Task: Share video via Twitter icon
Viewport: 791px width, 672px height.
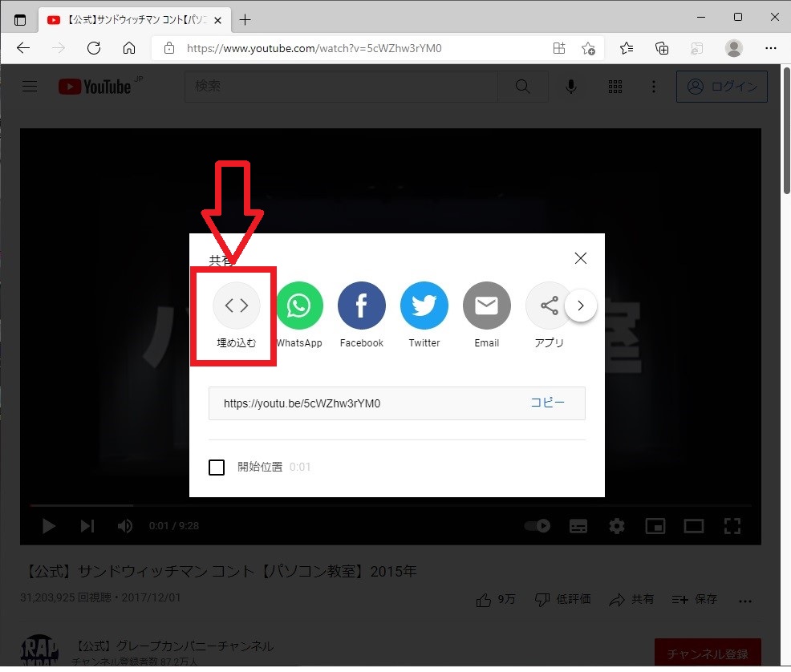Action: point(424,306)
